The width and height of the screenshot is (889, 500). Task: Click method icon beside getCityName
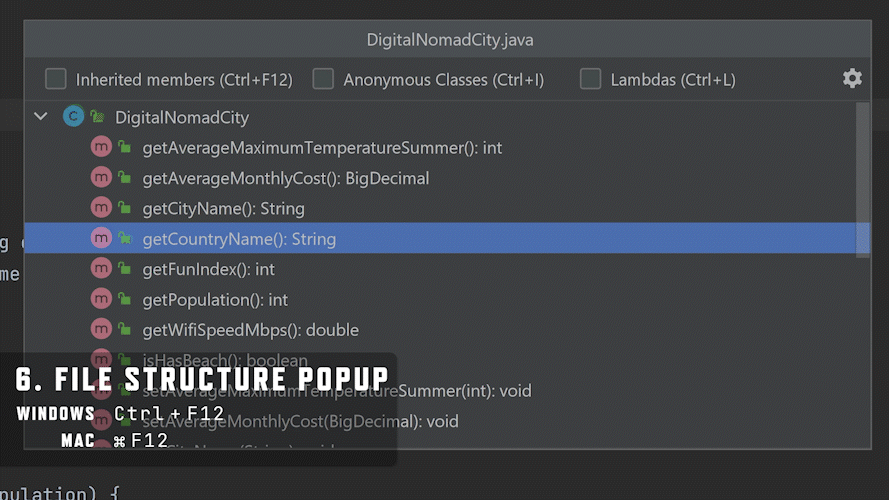click(x=101, y=208)
